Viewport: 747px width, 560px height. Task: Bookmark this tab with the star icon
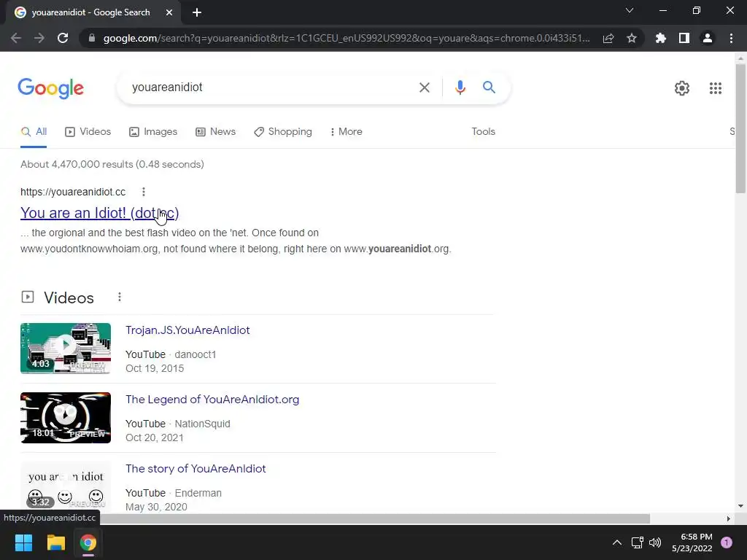pyautogui.click(x=632, y=38)
